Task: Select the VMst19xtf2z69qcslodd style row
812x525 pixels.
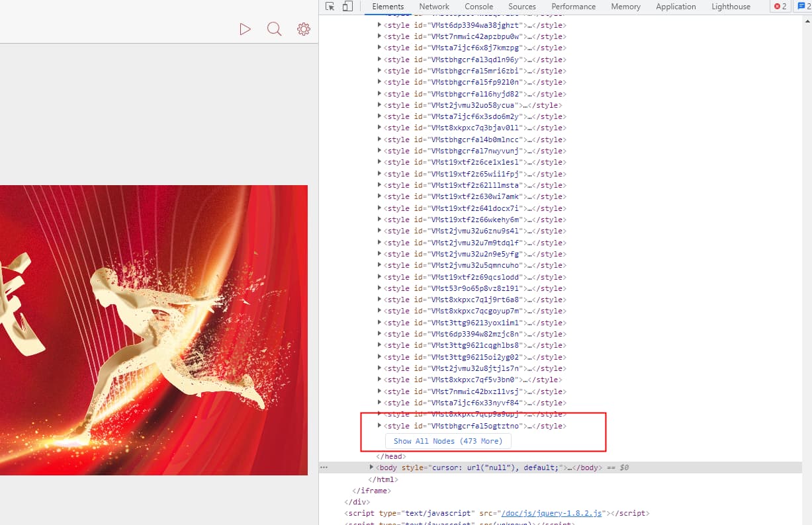Action: pos(474,277)
